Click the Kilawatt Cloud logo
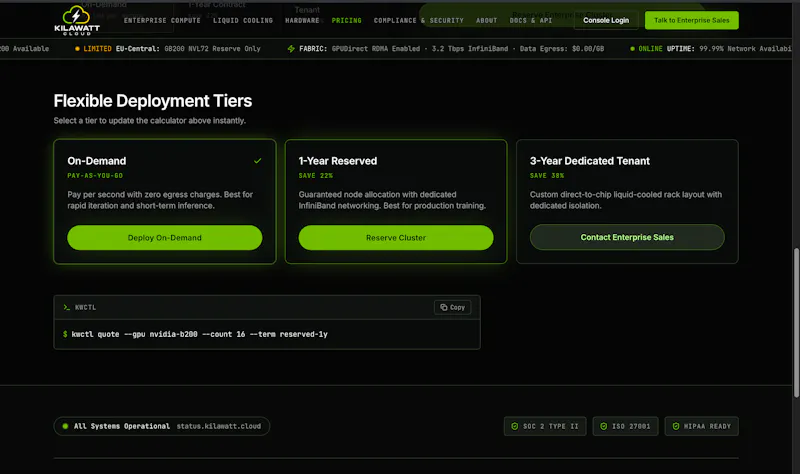 77,20
